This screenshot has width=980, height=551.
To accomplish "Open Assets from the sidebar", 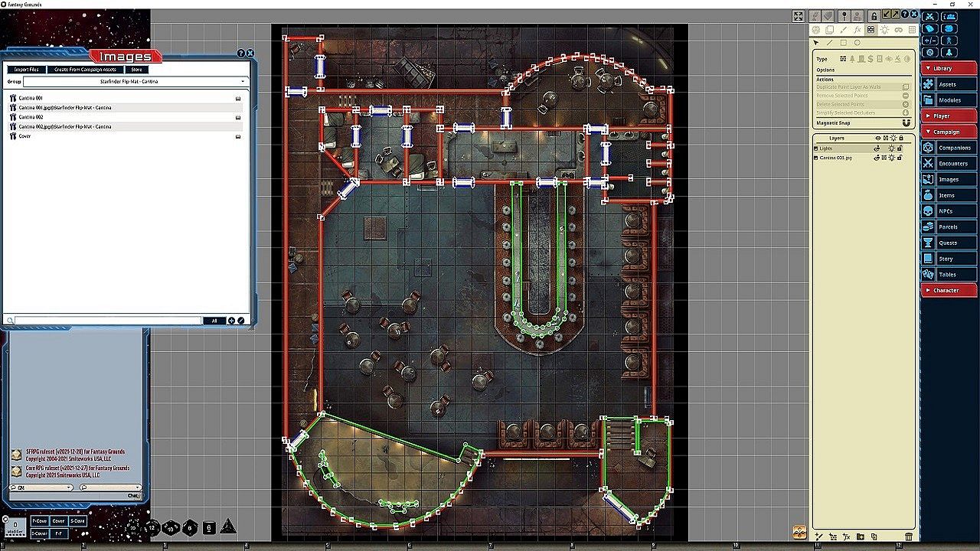I will pos(949,84).
